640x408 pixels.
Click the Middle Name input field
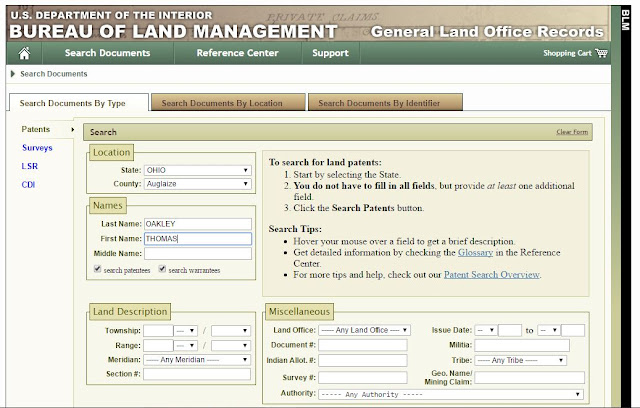click(x=198, y=253)
